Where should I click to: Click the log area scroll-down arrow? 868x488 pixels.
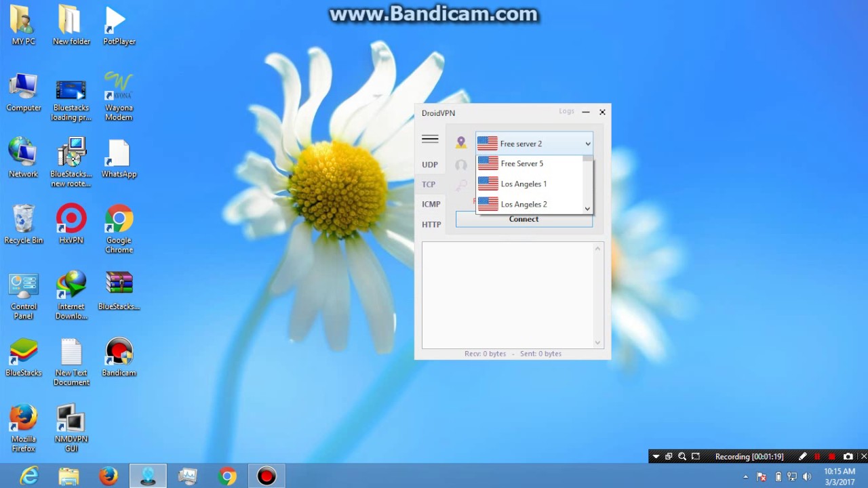point(597,343)
